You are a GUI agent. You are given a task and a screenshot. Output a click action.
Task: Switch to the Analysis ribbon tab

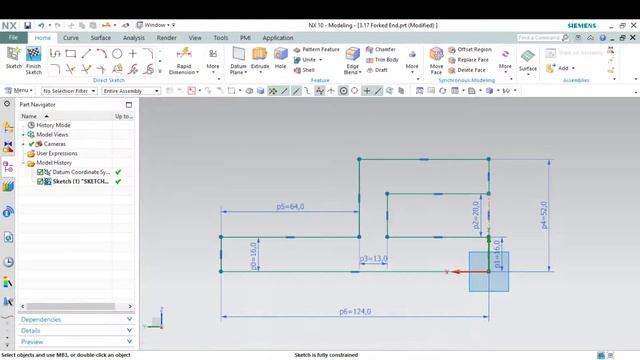click(134, 38)
